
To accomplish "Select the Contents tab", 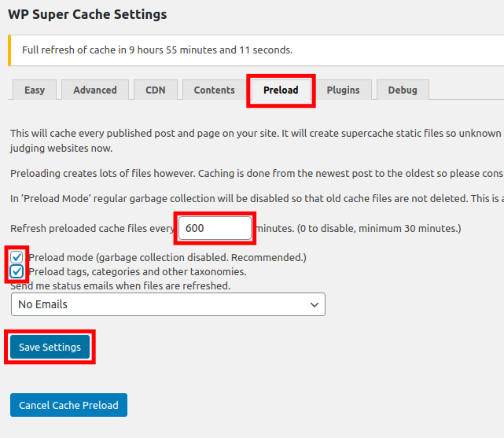I will (x=214, y=90).
